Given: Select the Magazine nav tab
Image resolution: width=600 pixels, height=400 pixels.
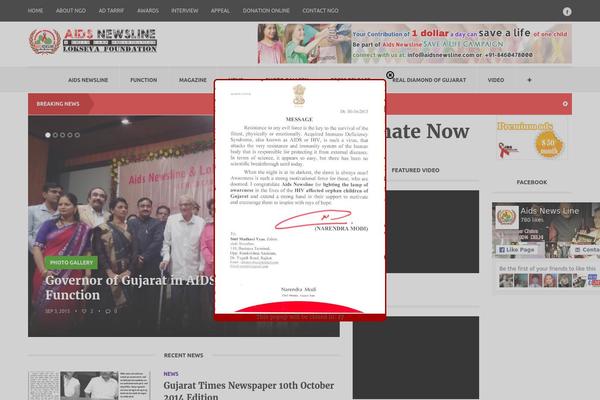Looking at the screenshot, I should [192, 80].
